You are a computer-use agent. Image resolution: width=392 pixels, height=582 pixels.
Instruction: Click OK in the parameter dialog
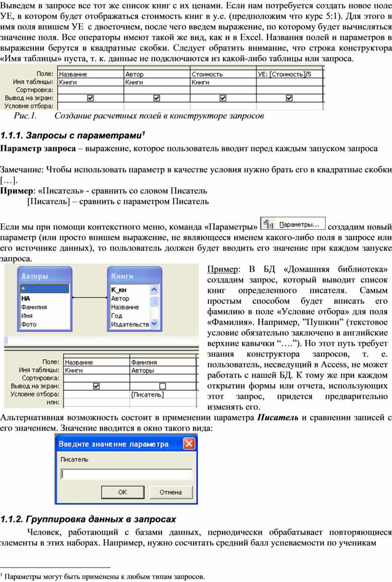[122, 492]
